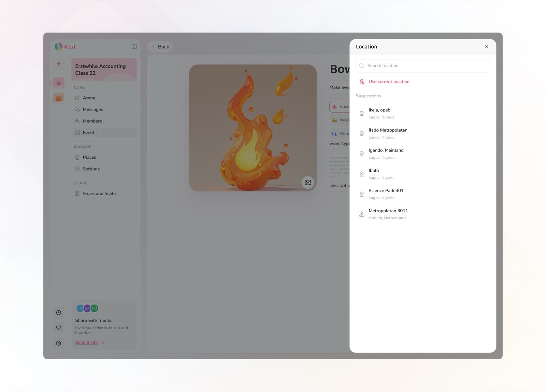Click the Erstwhile Accounting Class 22 card
546x392 pixels.
point(104,70)
